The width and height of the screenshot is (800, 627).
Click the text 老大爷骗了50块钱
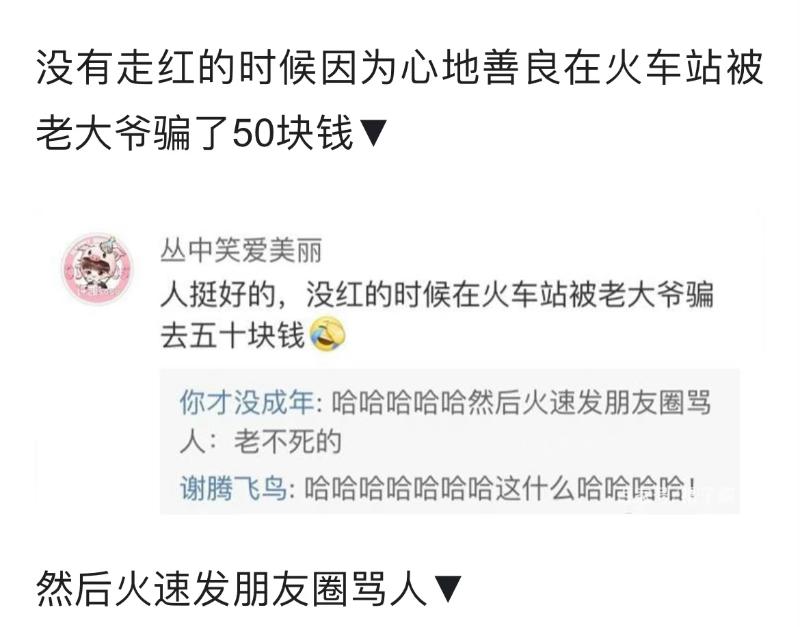coord(195,133)
